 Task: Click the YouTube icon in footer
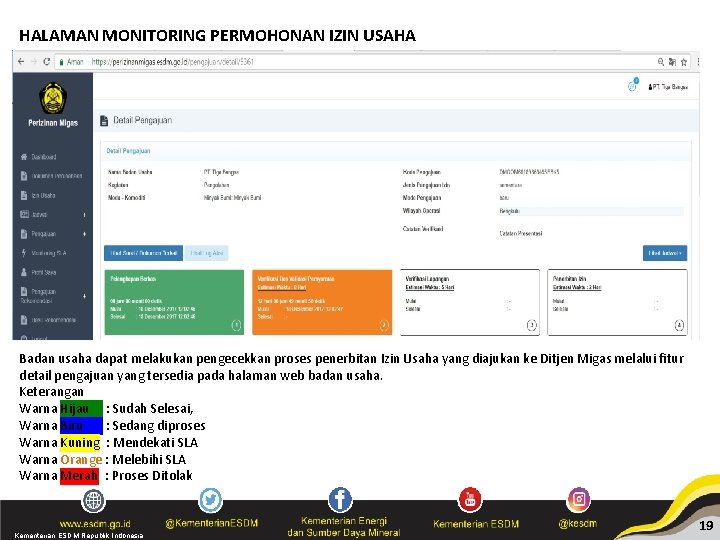pos(470,500)
